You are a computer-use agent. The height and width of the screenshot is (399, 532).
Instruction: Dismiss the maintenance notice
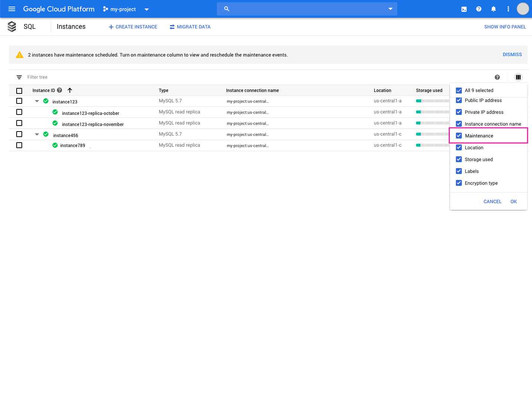coord(512,55)
